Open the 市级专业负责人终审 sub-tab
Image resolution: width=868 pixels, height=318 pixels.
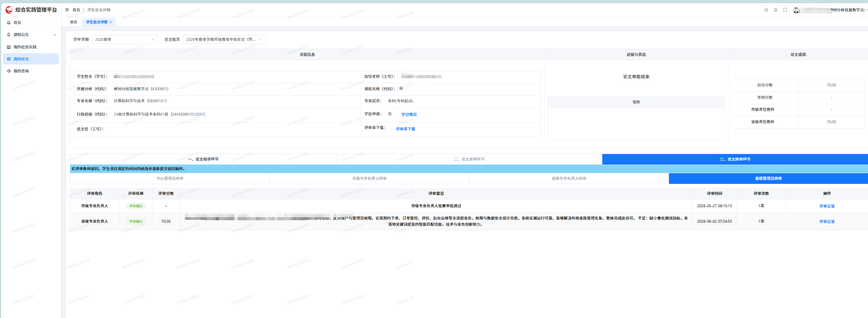[x=369, y=178]
